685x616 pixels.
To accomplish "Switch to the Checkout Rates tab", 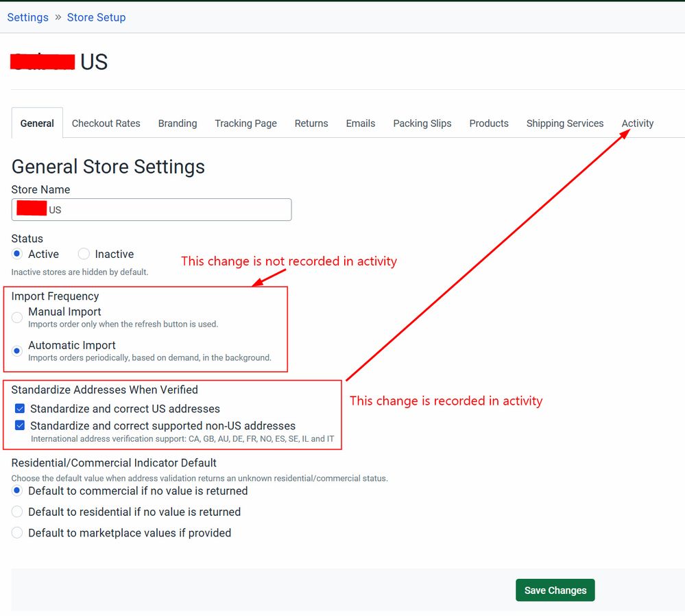I will click(106, 123).
